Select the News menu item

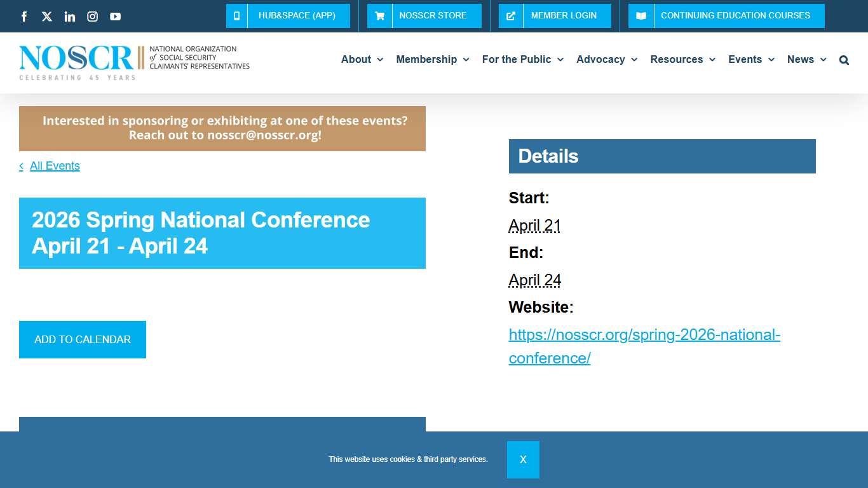point(806,59)
